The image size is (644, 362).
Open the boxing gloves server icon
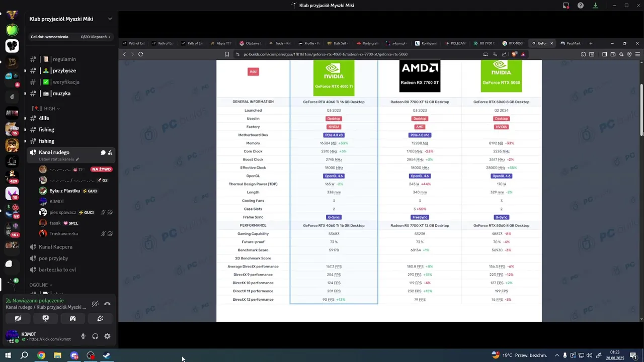[12, 46]
